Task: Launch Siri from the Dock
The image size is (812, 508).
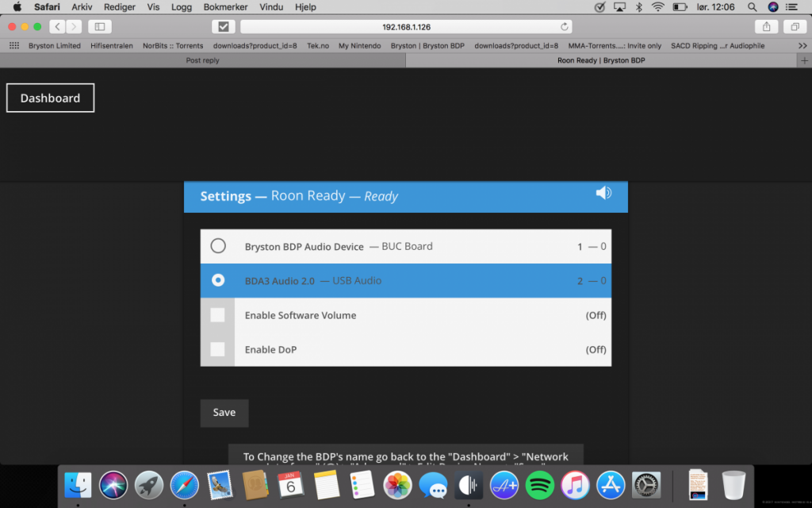Action: pos(113,485)
